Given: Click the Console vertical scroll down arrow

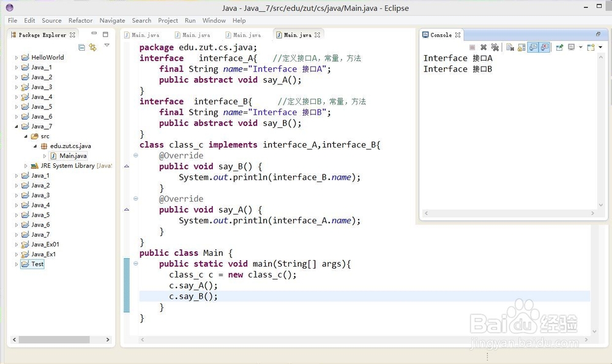Looking at the screenshot, I should click(601, 204).
